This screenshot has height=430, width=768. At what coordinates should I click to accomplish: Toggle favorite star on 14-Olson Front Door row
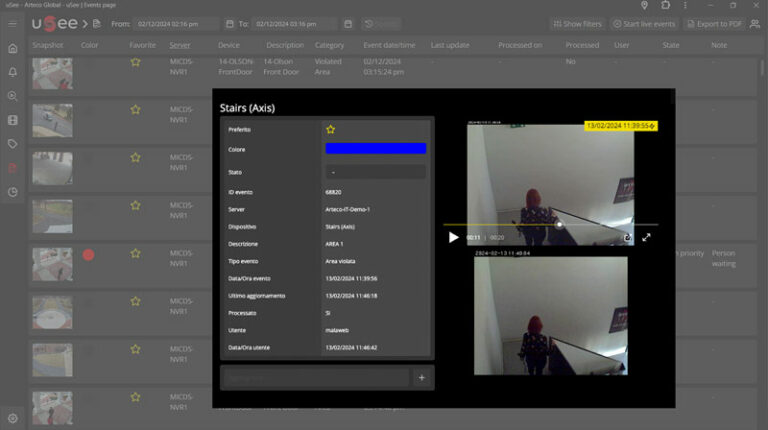click(136, 62)
